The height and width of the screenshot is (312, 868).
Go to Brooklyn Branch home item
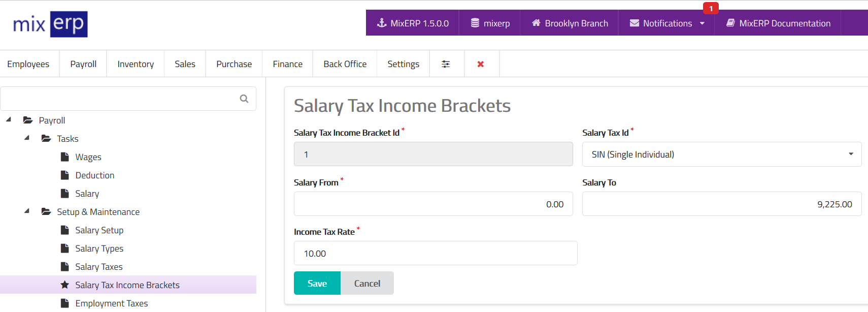point(570,23)
